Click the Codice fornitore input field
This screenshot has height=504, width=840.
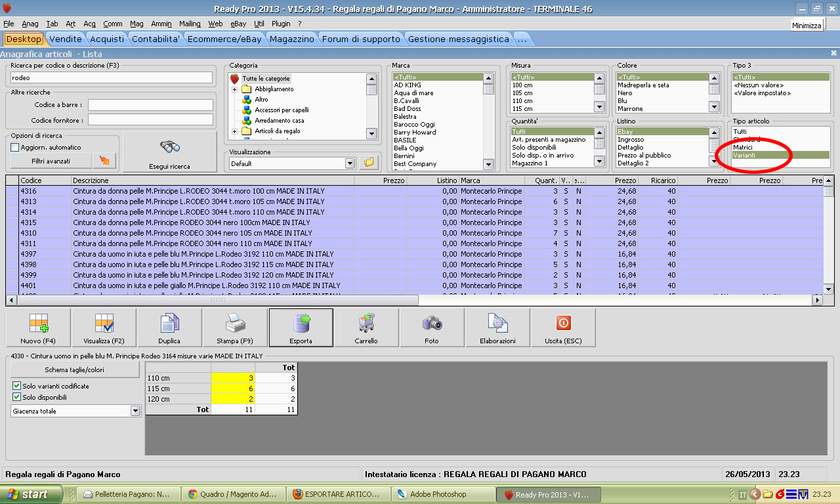coord(151,119)
